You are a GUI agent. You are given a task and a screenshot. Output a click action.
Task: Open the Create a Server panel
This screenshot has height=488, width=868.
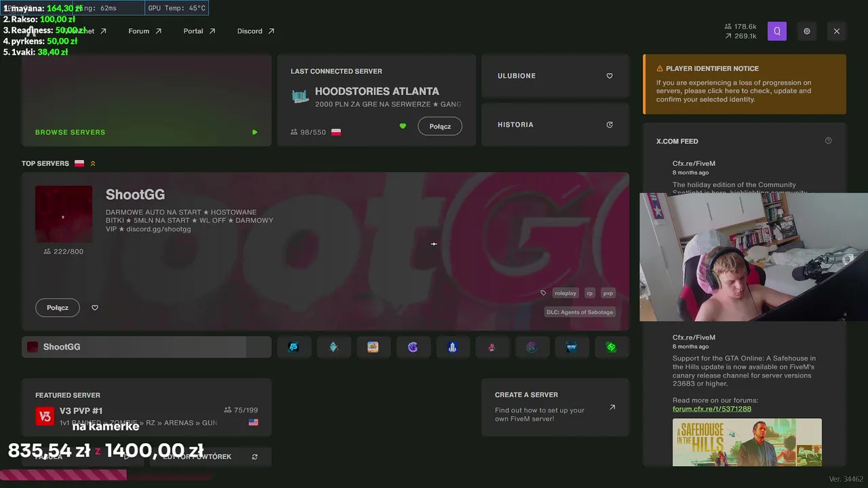pos(555,407)
